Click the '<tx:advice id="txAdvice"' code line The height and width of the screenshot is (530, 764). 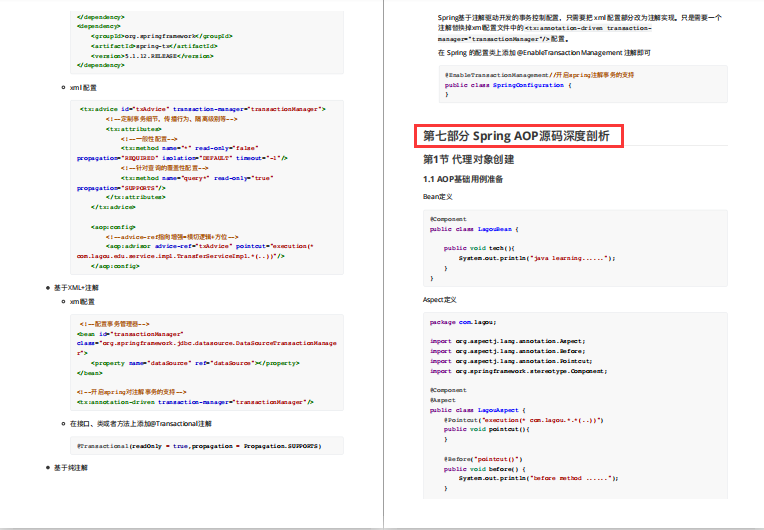click(x=203, y=109)
